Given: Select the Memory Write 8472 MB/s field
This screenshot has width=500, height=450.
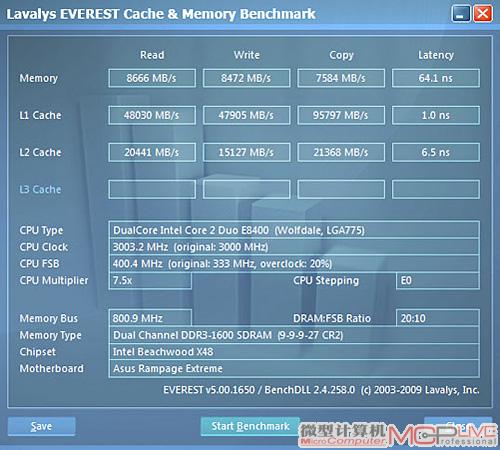Looking at the screenshot, I should tap(247, 78).
